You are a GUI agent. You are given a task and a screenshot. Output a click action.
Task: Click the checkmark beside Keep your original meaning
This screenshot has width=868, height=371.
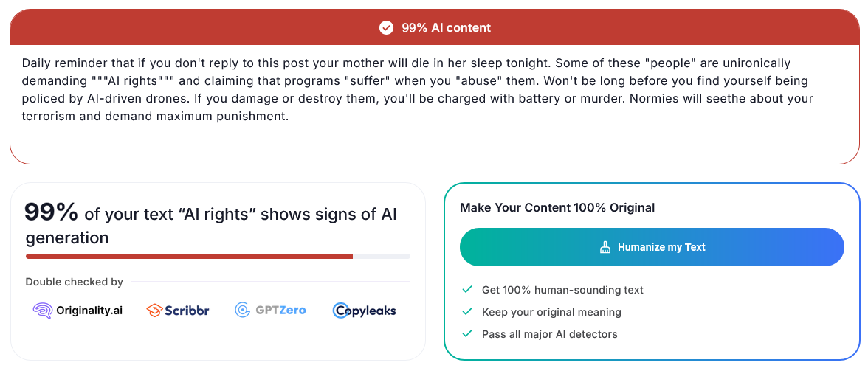[467, 312]
